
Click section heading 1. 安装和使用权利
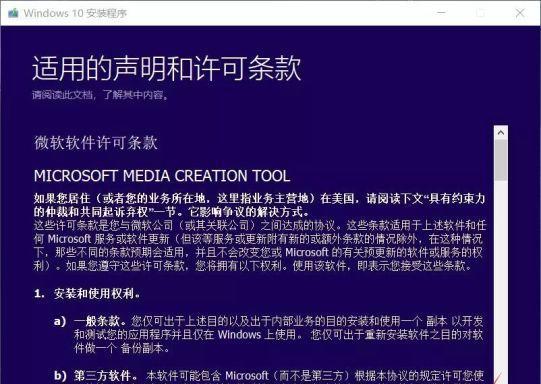coord(87,294)
